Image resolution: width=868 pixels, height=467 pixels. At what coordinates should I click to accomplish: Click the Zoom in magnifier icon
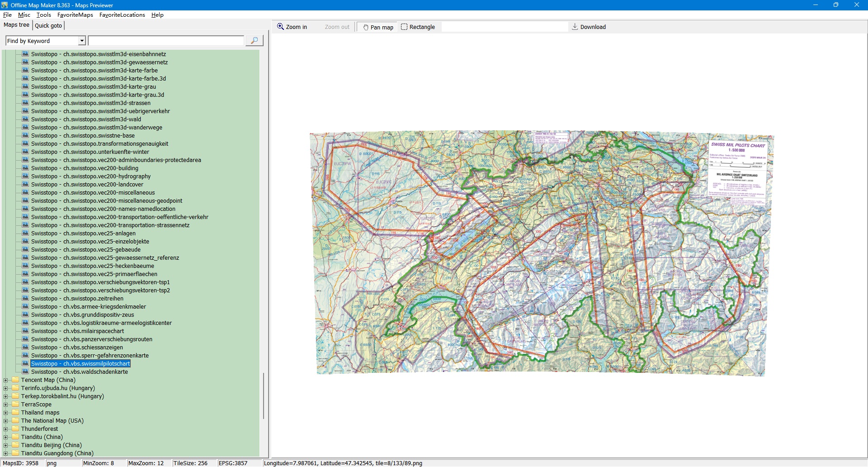(281, 27)
